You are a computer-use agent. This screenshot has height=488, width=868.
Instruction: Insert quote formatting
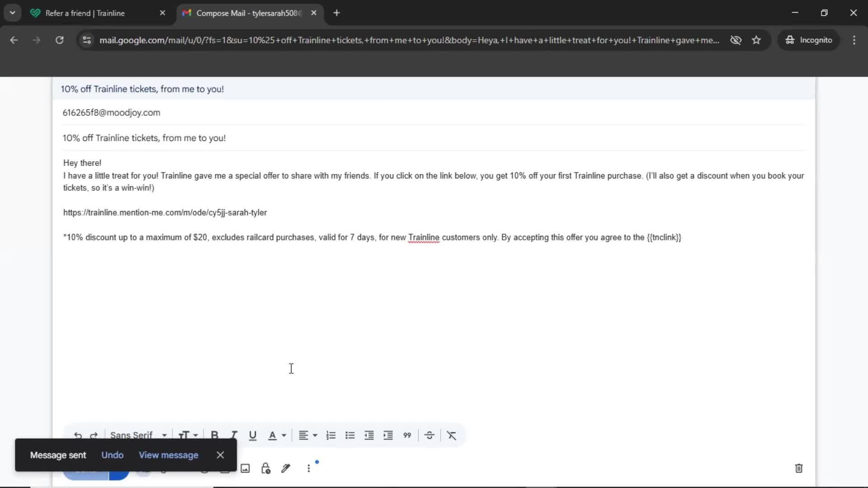407,435
